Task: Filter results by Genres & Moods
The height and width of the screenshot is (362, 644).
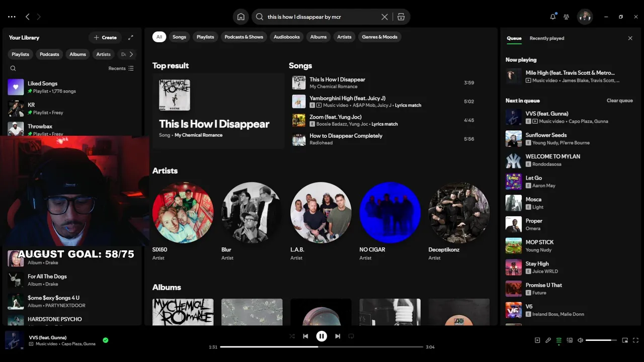Action: (x=380, y=37)
